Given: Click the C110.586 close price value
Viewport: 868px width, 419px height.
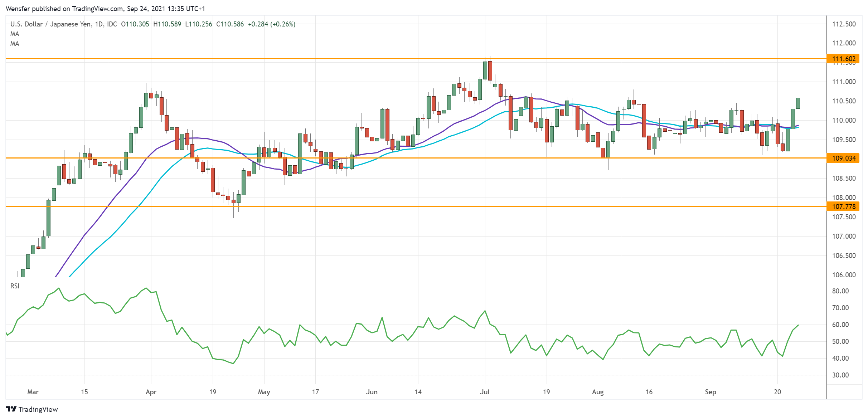Looking at the screenshot, I should click(x=230, y=24).
